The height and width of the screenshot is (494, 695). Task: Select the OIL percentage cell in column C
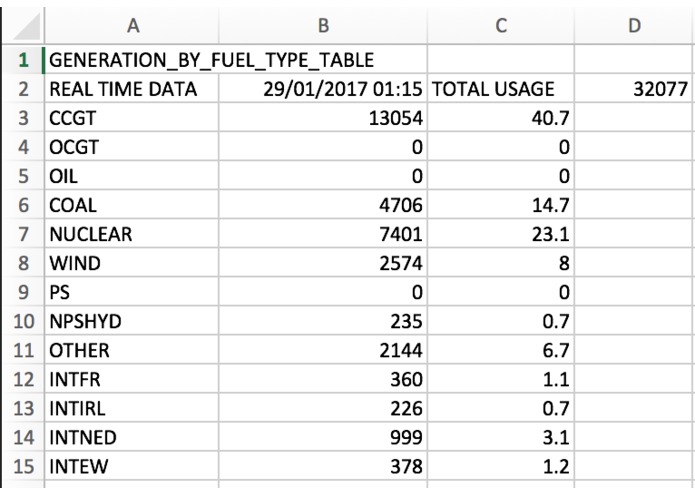click(x=501, y=176)
